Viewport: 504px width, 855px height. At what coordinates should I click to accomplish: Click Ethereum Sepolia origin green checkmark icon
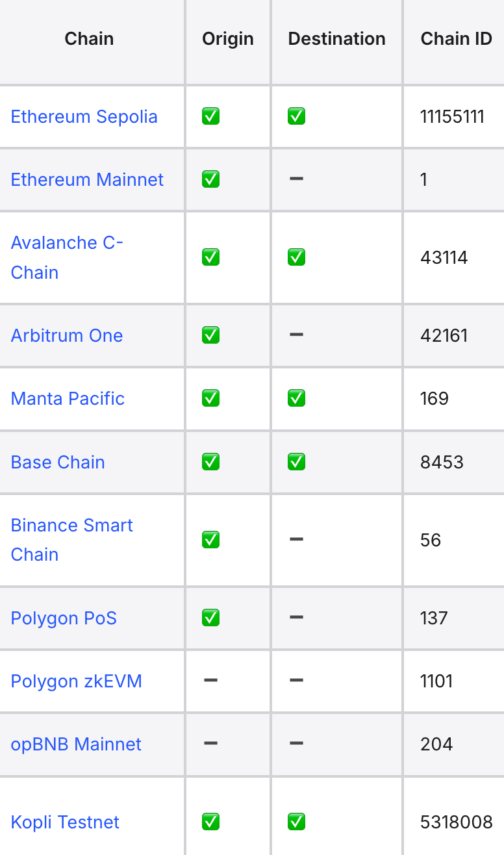coord(210,116)
